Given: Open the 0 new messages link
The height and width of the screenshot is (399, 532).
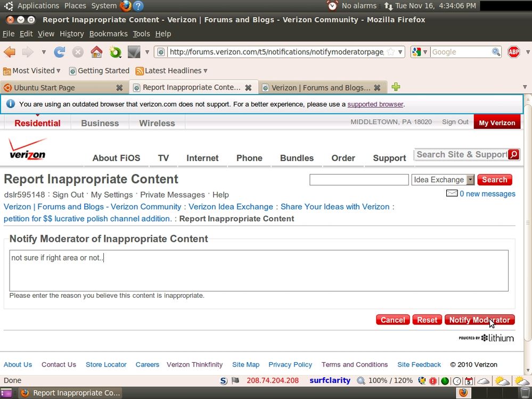Looking at the screenshot, I should [x=487, y=194].
